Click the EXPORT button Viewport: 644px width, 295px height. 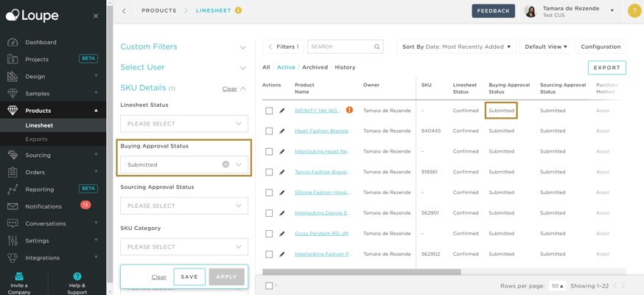[607, 68]
